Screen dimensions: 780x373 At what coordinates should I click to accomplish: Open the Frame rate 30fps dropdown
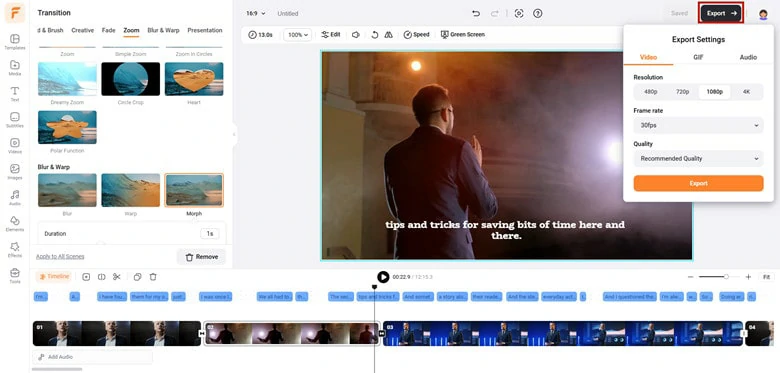tap(698, 125)
